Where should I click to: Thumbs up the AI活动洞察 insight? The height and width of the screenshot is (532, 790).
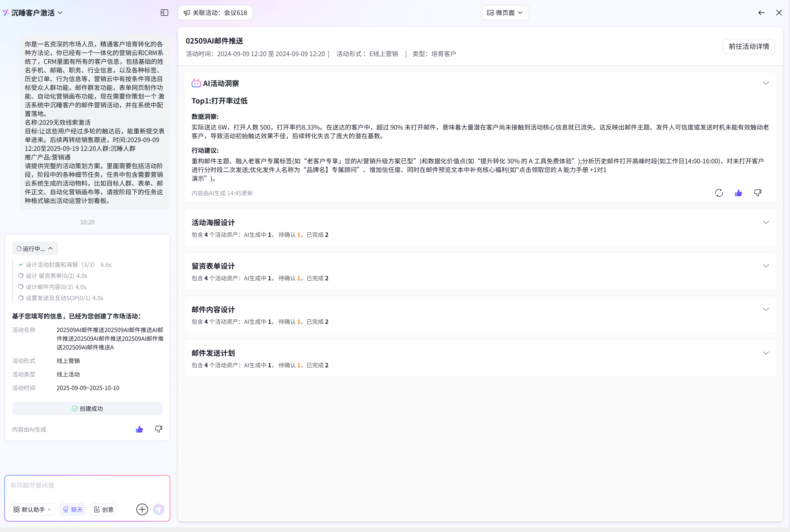click(738, 193)
